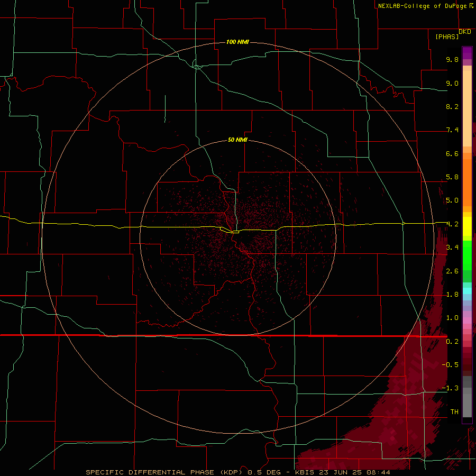Select the 5.8 scale value
Image resolution: width=476 pixels, height=476 pixels.
point(452,177)
